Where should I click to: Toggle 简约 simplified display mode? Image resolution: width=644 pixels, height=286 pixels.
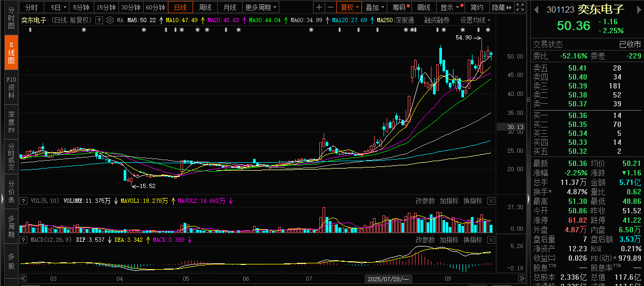(477, 7)
